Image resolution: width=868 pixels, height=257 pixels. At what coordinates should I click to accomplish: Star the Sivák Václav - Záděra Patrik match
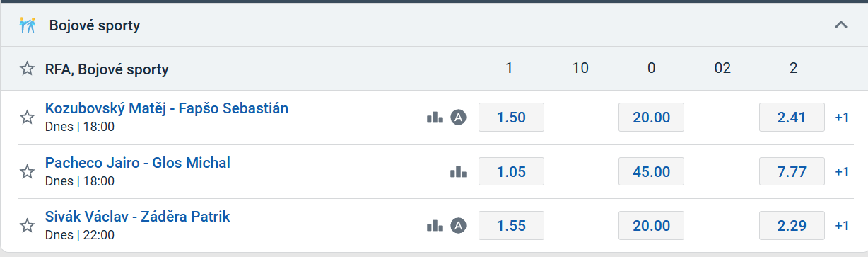[x=27, y=226]
